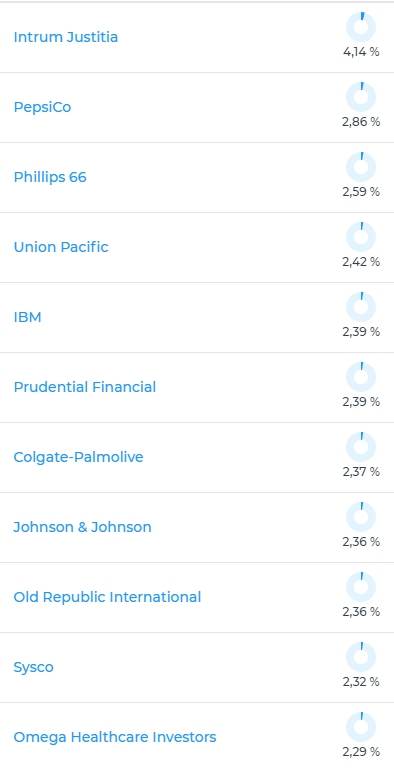Open the Intrum Justitia stock link
Screen dimensions: 394x769
(x=66, y=37)
